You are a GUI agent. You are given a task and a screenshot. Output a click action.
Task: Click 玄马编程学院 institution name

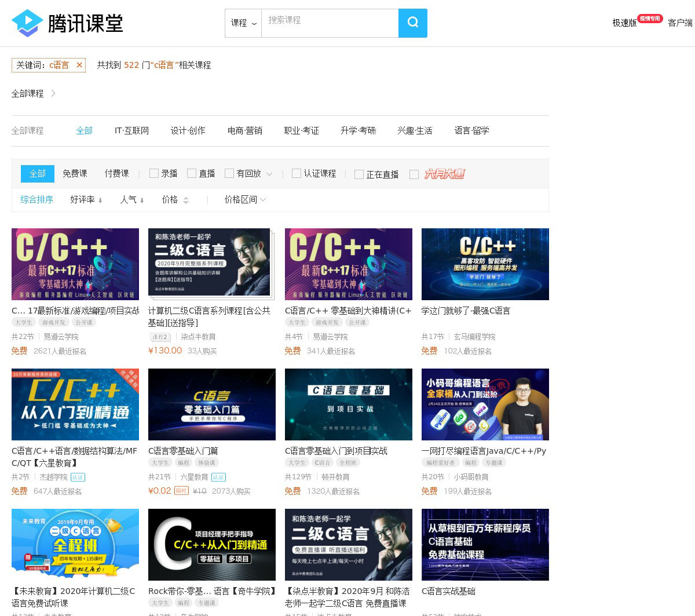click(x=474, y=337)
